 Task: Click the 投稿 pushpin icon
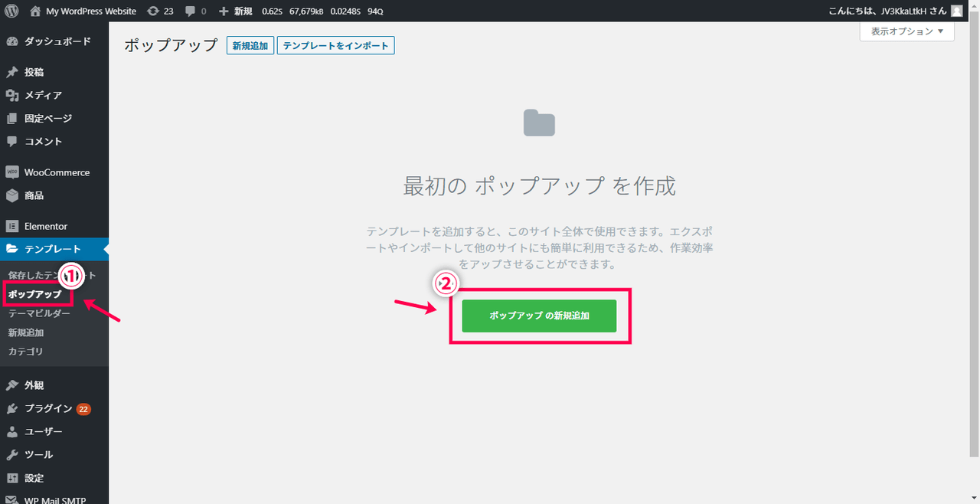point(11,72)
